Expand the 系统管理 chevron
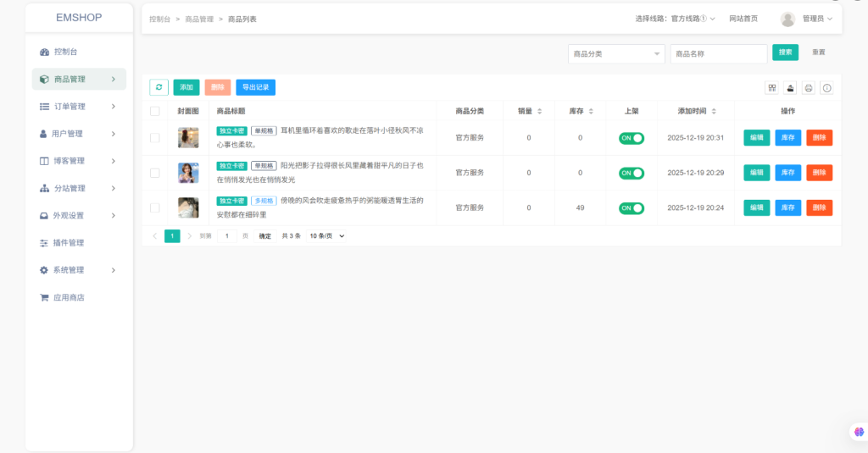Viewport: 868px width, 453px height. point(114,270)
